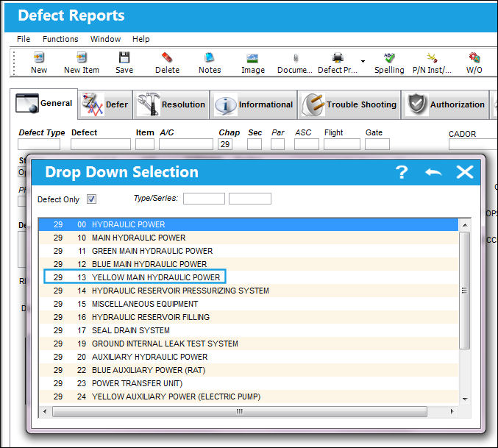
Task: Select row HYDRAULIC RESERVOIR FILLING
Action: 249,317
